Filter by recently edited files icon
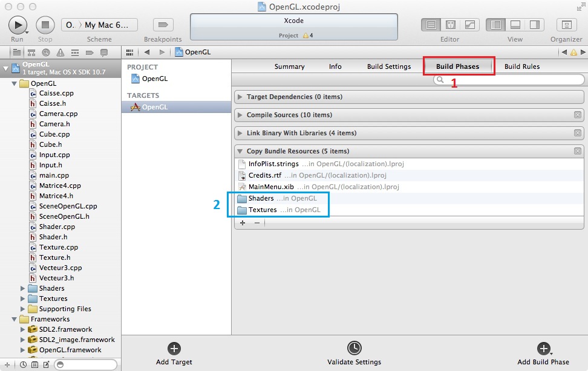This screenshot has width=588, height=371. pyautogui.click(x=23, y=364)
